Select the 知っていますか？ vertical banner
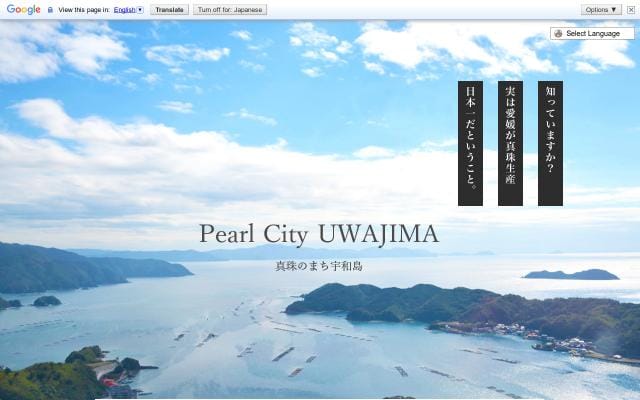This screenshot has width=640, height=400. (550, 143)
